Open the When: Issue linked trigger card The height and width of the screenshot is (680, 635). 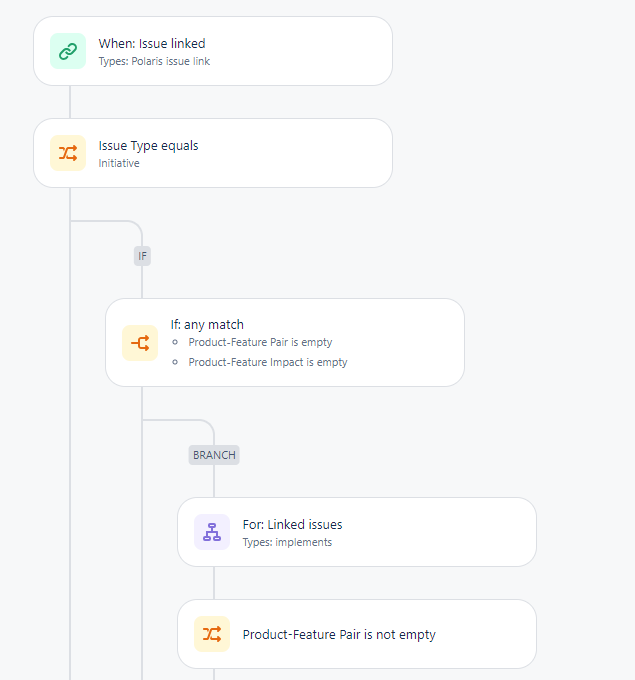click(x=213, y=51)
